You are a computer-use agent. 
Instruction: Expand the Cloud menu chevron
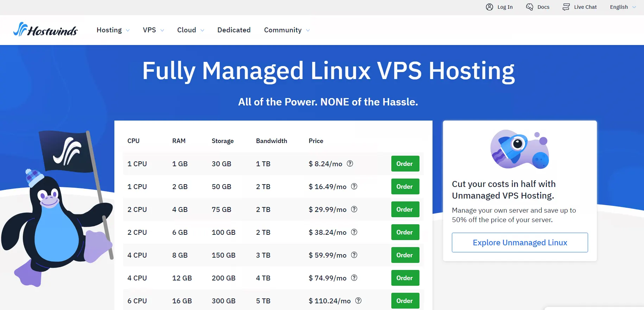tap(202, 30)
